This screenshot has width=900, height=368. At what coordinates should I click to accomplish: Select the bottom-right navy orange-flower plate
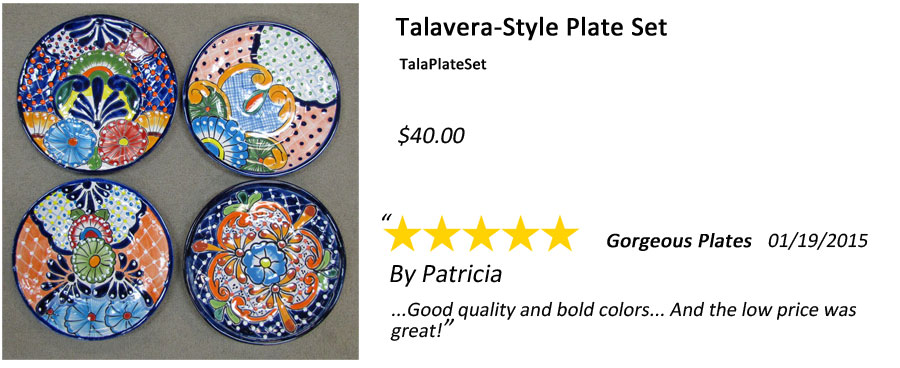[x=263, y=264]
